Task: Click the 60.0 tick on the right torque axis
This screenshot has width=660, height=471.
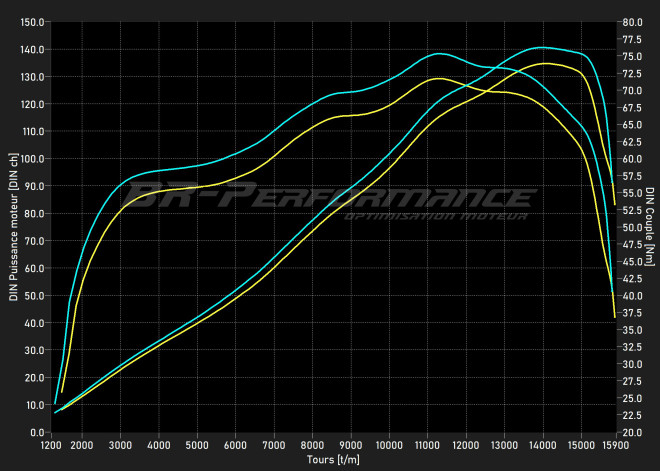Action: click(630, 158)
